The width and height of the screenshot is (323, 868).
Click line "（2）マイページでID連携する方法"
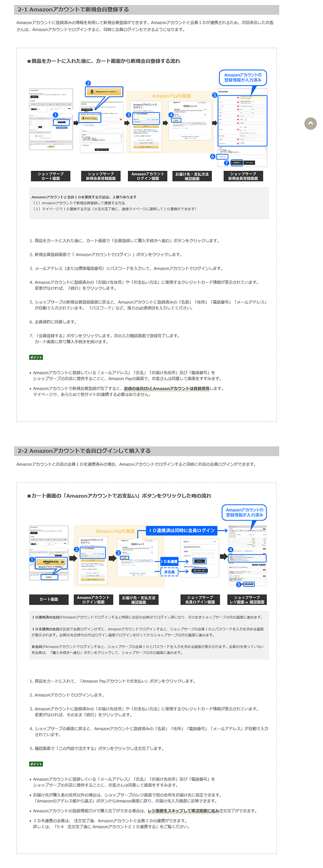[114, 209]
